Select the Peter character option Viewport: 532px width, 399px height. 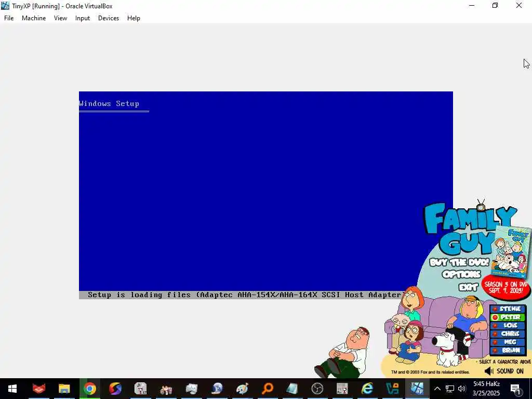click(508, 317)
